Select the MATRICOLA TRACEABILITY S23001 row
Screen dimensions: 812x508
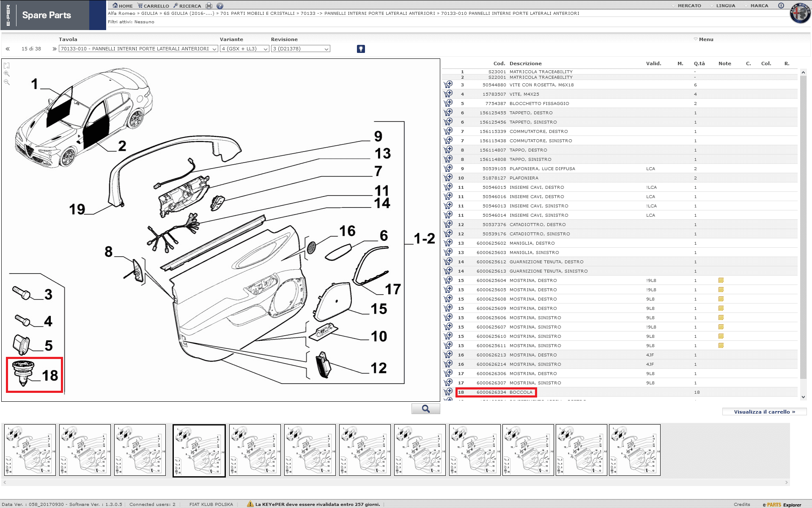[x=620, y=72]
